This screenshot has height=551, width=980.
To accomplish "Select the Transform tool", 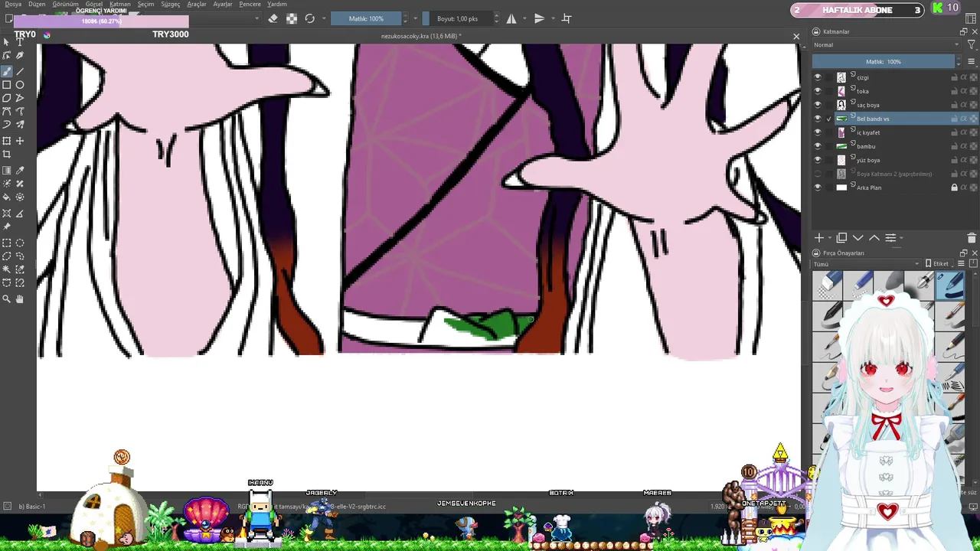I will [x=7, y=141].
